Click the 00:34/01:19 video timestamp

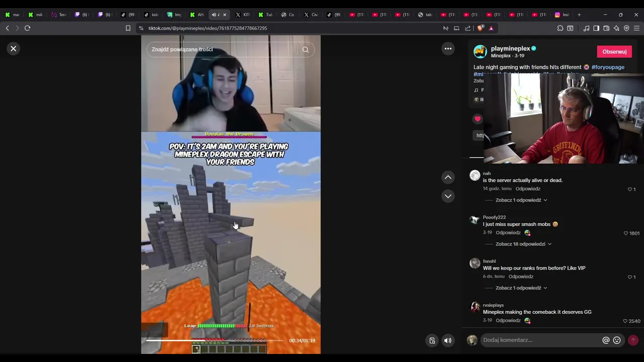[x=302, y=341]
